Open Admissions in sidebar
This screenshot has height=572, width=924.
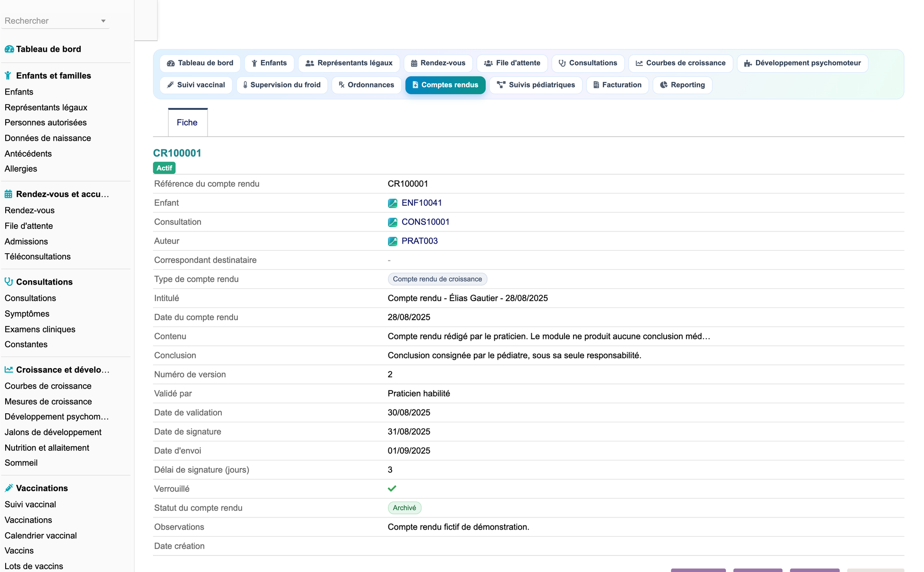tap(27, 241)
